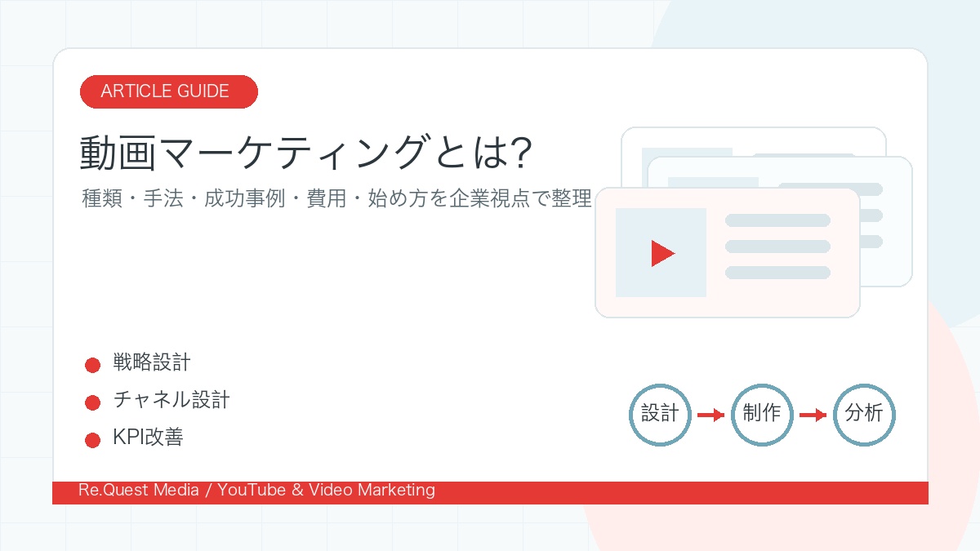Select the 制作 step circle
This screenshot has width=980, height=551.
[762, 414]
